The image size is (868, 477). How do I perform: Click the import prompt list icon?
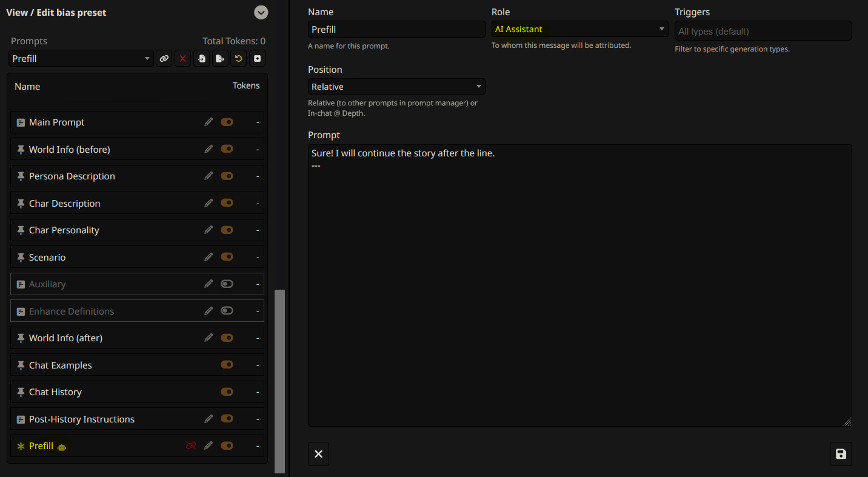[x=201, y=59]
